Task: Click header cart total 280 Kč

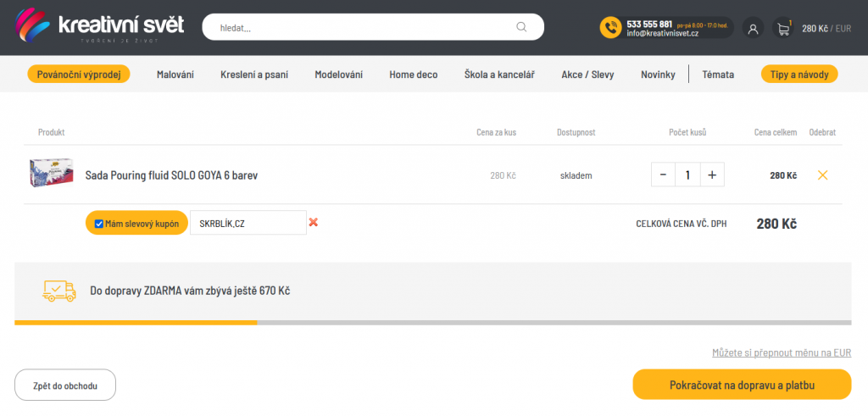Action: coord(815,28)
